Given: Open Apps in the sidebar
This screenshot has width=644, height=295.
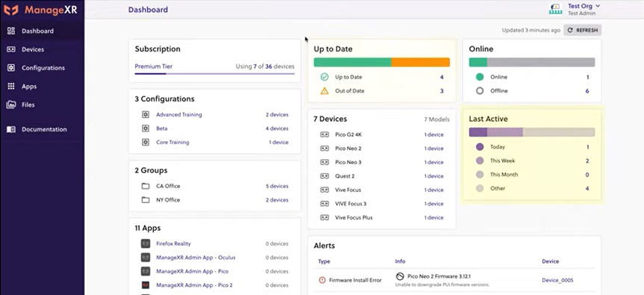Looking at the screenshot, I should point(43,86).
